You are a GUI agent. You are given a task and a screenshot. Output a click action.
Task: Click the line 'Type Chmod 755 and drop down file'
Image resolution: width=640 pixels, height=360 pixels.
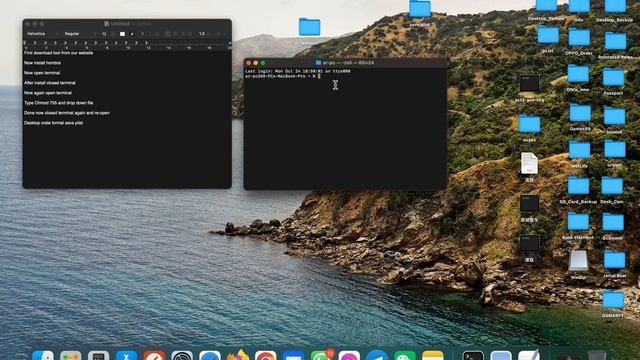tap(58, 103)
